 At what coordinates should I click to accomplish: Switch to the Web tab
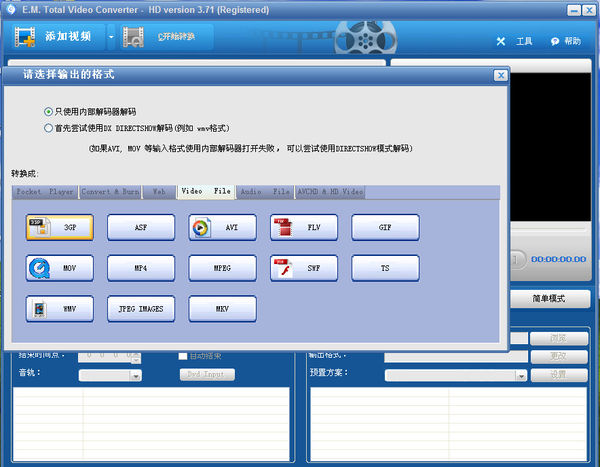point(159,192)
